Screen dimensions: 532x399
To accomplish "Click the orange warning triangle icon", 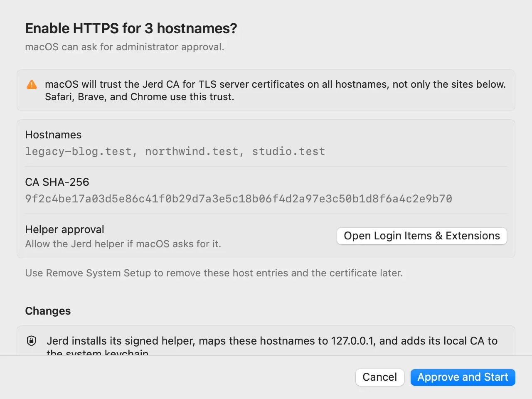I will [32, 84].
